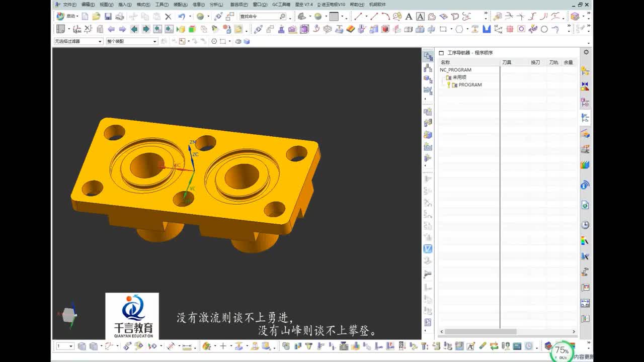644x362 pixels.
Task: Click the command finder binoculars icon
Action: pyautogui.click(x=283, y=17)
